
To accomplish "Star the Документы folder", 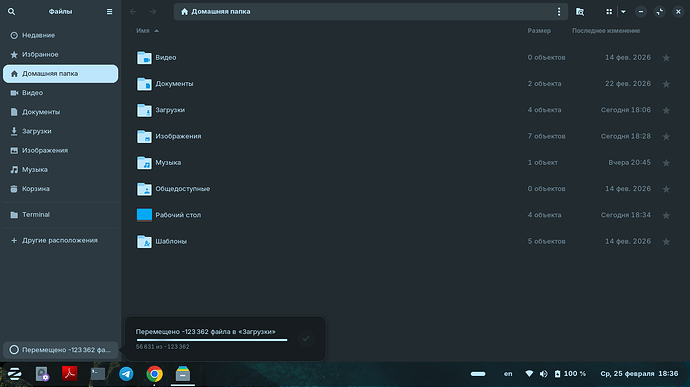I will pos(666,84).
